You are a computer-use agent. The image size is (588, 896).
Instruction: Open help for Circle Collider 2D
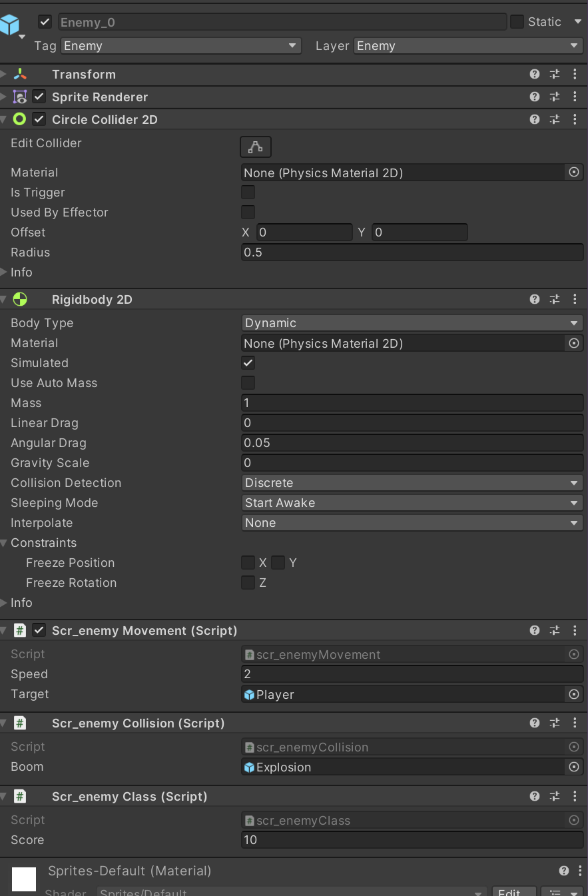tap(534, 119)
